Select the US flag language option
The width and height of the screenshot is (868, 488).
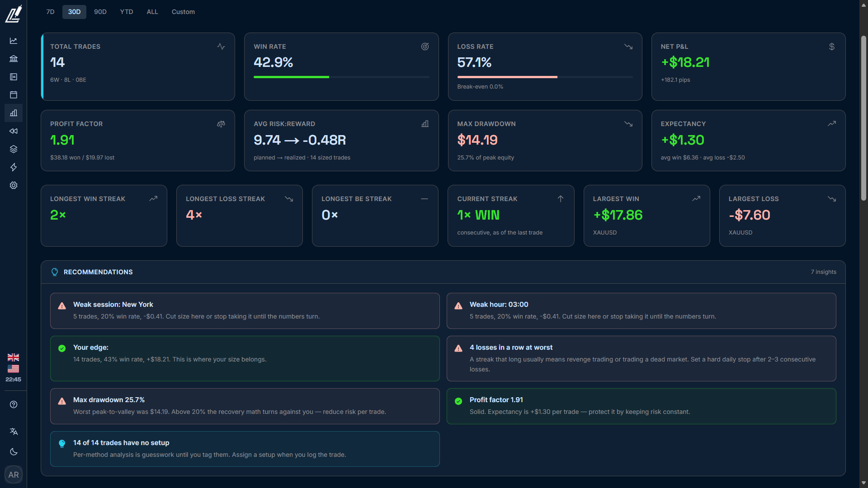tap(13, 369)
